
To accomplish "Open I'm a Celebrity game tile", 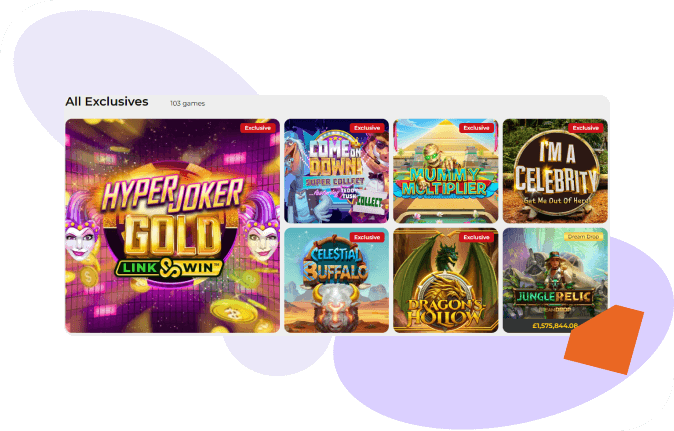I will coord(555,171).
